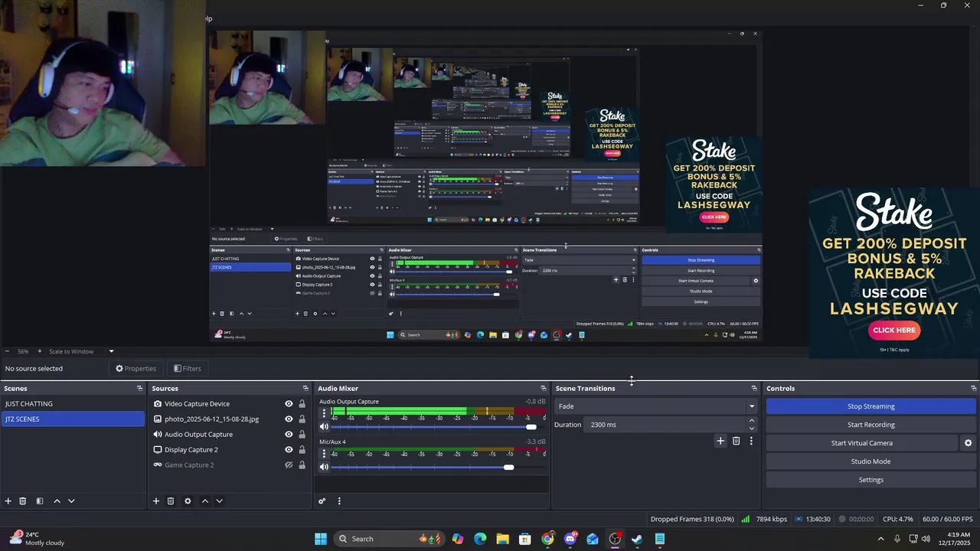980x551 pixels.
Task: Open Mic/Aux 4 options three-dot menu
Action: [324, 454]
